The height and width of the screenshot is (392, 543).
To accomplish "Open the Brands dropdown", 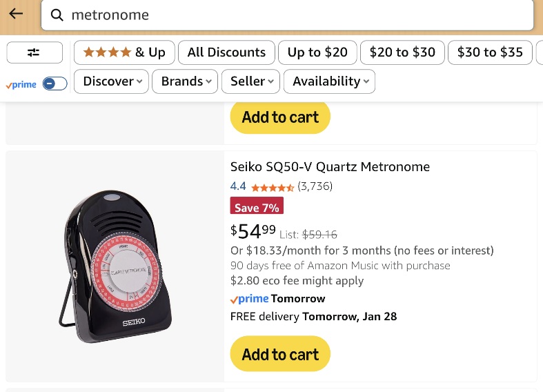I will coord(185,81).
